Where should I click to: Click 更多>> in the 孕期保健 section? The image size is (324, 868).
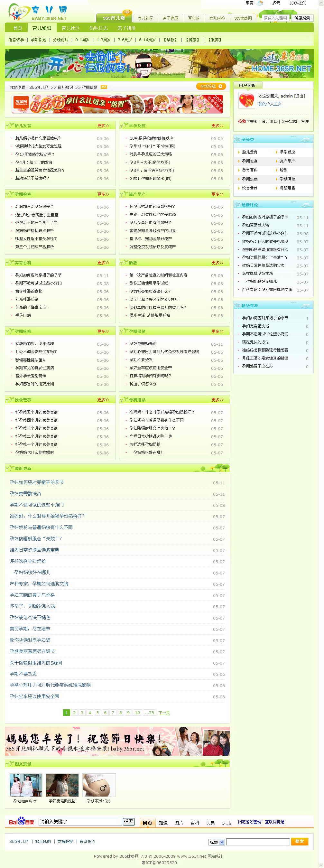[x=217, y=331]
